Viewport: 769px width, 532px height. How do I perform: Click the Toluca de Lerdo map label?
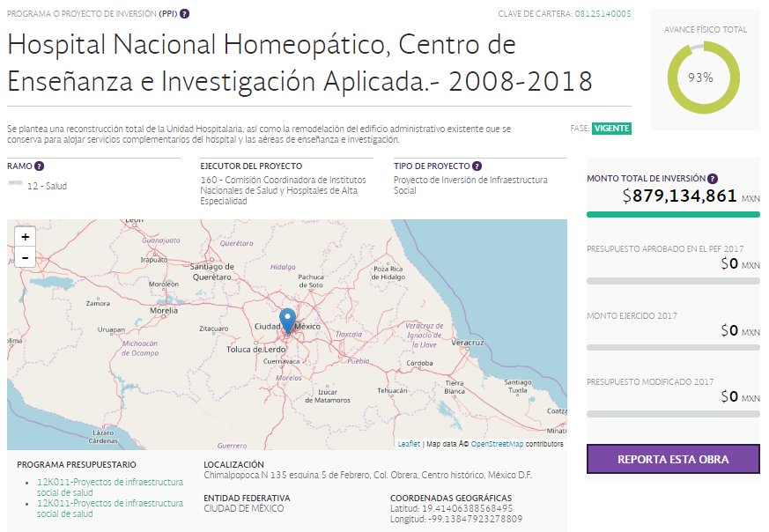click(x=256, y=349)
